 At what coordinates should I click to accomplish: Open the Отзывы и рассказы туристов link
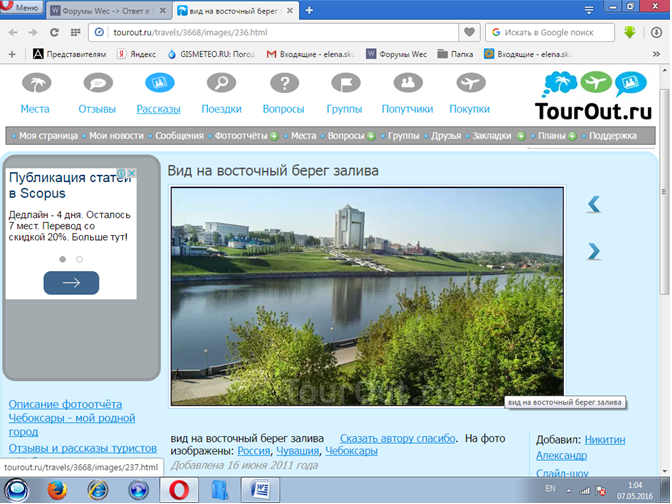(x=83, y=448)
